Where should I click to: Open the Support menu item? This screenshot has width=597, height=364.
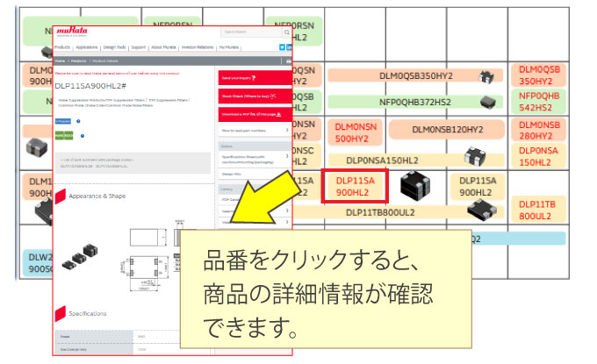point(139,47)
